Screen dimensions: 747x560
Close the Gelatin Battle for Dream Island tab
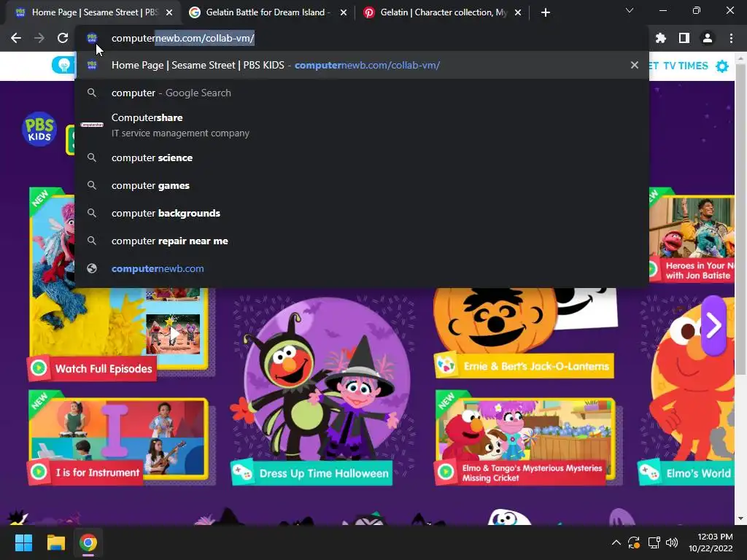coord(344,12)
